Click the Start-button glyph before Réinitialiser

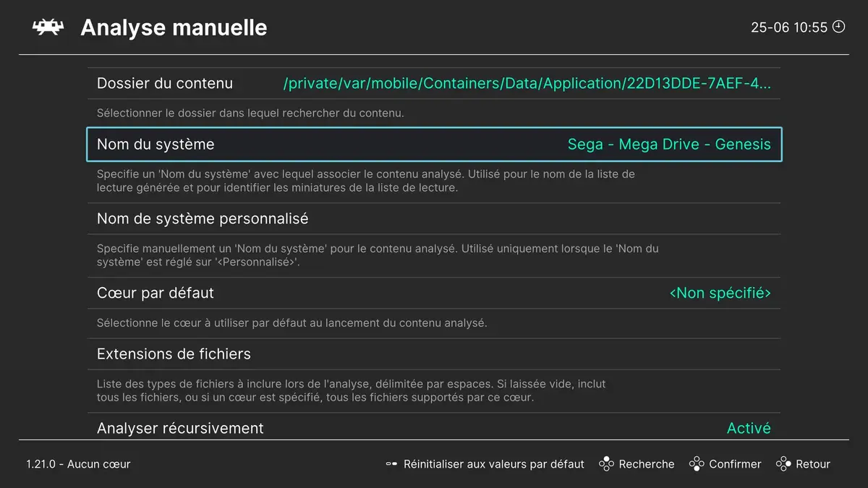(x=391, y=464)
